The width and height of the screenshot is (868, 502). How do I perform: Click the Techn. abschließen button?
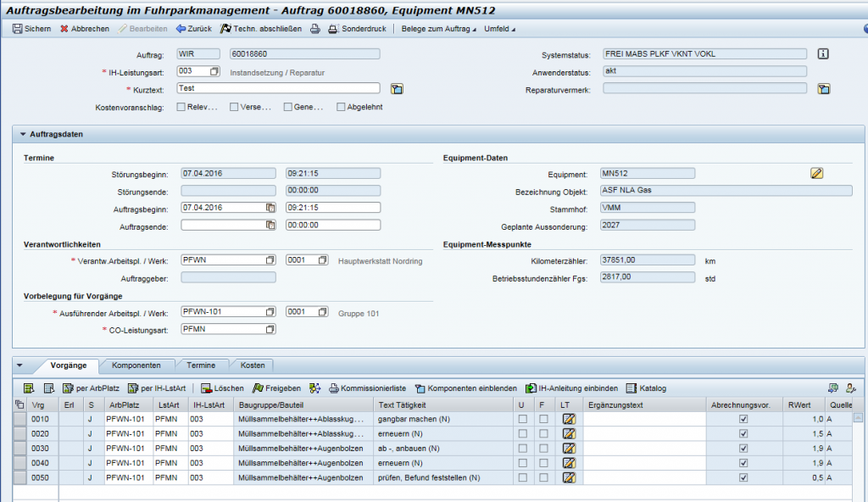pyautogui.click(x=260, y=29)
